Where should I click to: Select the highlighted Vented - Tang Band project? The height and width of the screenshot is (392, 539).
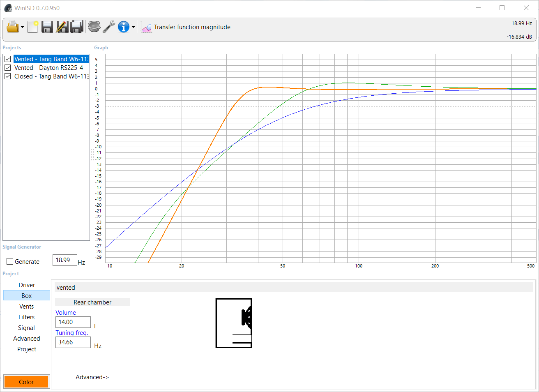click(52, 59)
